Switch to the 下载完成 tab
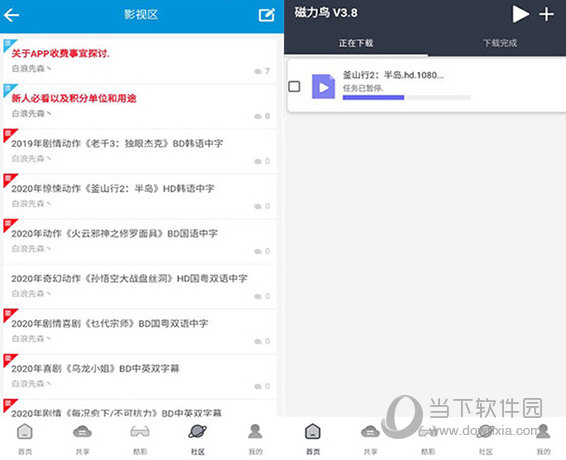This screenshot has height=460, width=566. (500, 43)
